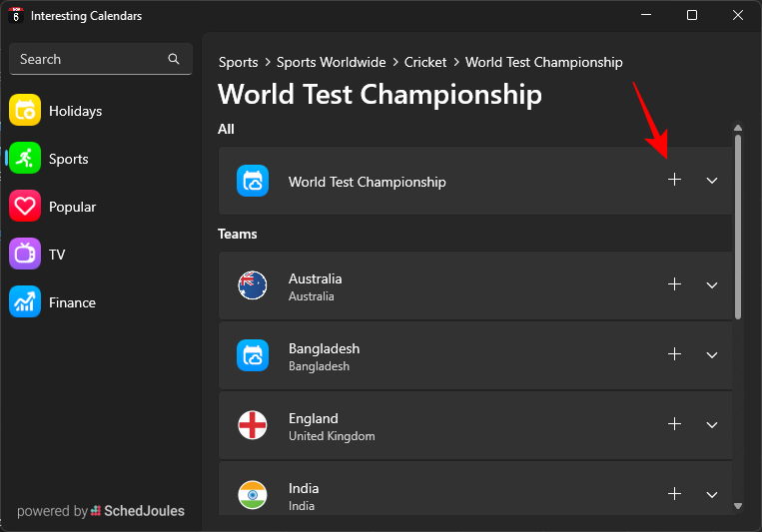Add the World Test Championship calendar
762x532 pixels.
(674, 181)
